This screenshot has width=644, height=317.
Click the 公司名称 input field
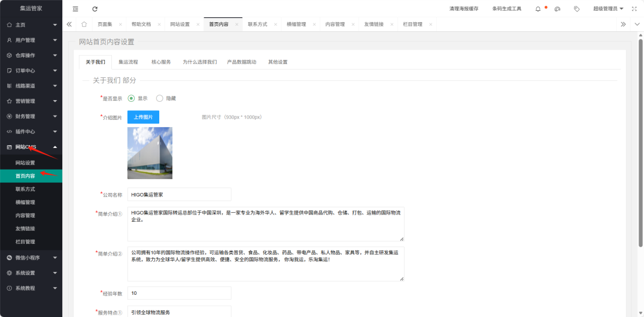pyautogui.click(x=179, y=195)
